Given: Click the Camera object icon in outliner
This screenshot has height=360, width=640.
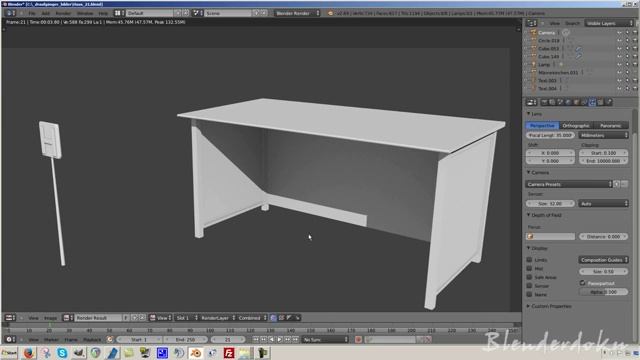Looking at the screenshot, I should pyautogui.click(x=533, y=33).
